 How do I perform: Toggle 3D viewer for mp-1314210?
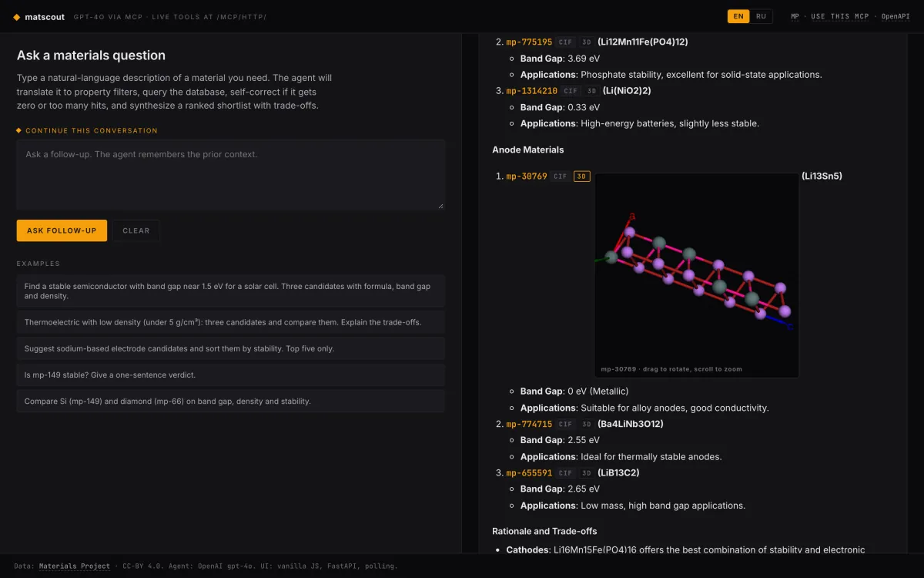point(592,91)
